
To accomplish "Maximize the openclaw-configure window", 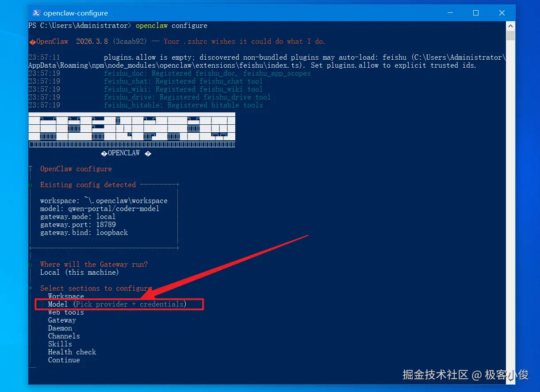I will (476, 13).
